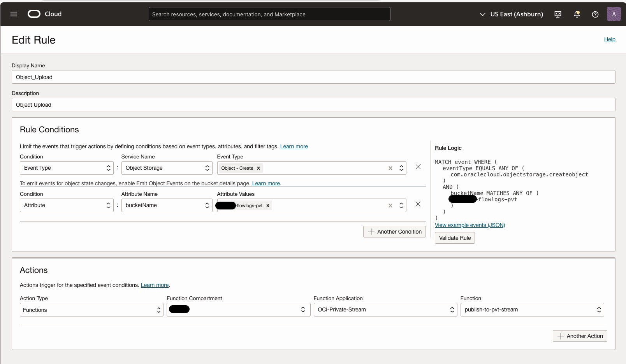Image resolution: width=626 pixels, height=364 pixels.
Task: Delete the bucketName attribute condition row
Action: [x=418, y=204]
